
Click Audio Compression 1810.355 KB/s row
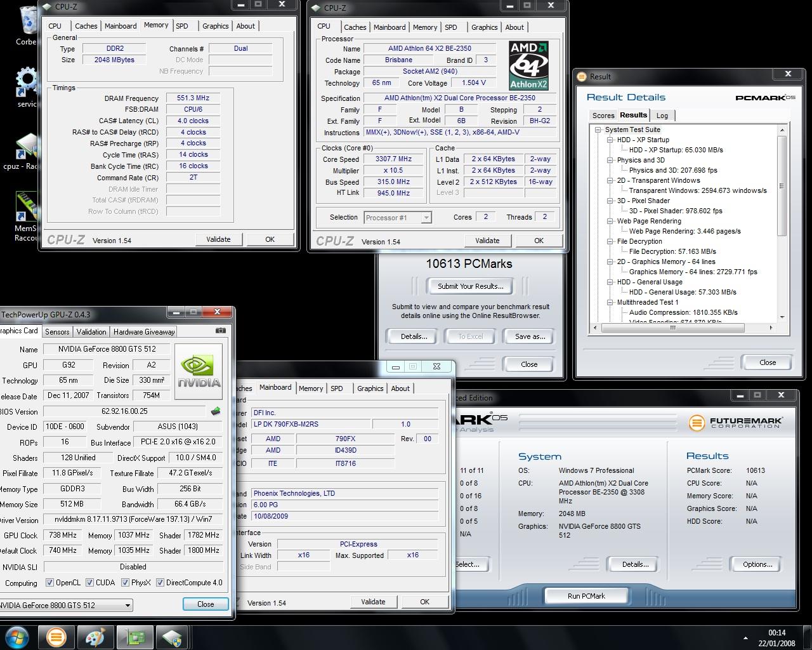coord(683,312)
